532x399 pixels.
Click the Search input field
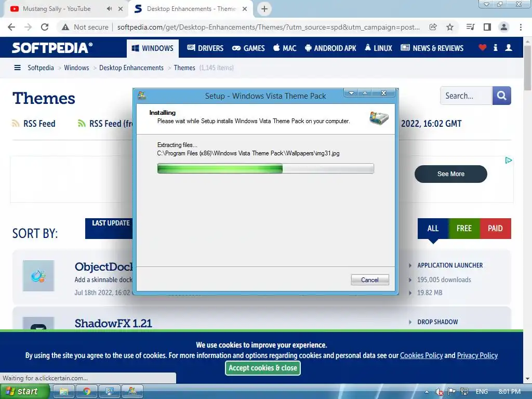466,96
